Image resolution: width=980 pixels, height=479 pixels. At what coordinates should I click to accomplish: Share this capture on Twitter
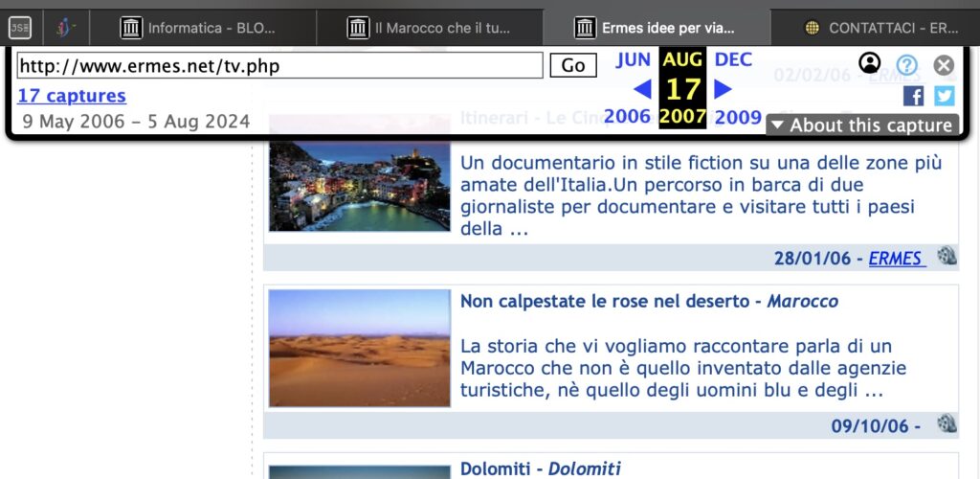click(945, 96)
